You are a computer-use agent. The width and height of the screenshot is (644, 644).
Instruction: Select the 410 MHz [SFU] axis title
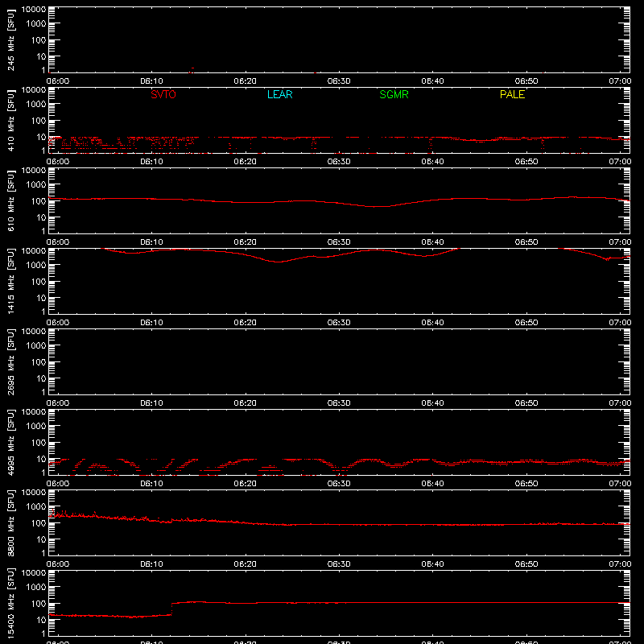[11, 120]
